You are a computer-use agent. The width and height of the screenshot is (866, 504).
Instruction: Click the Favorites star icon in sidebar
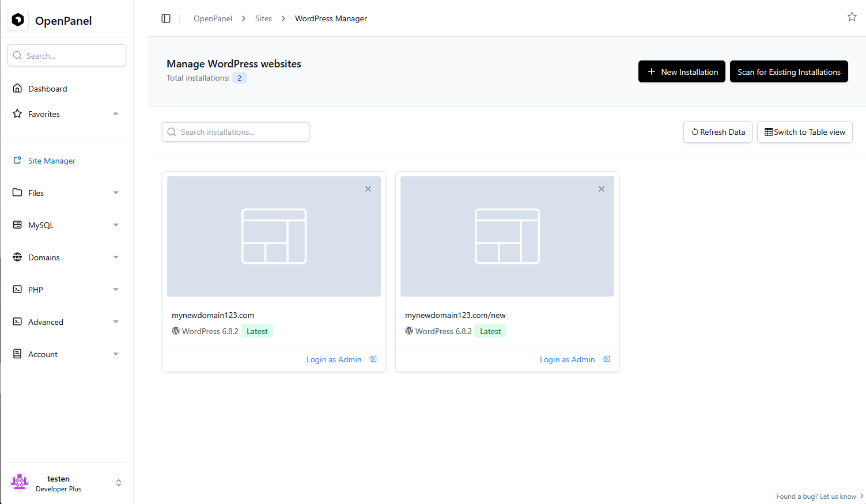tap(17, 113)
